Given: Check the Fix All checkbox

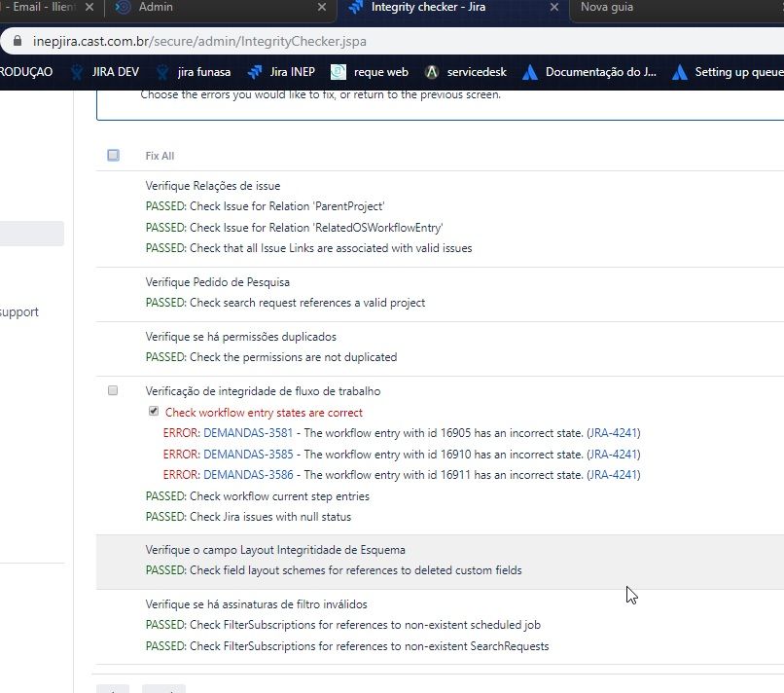Looking at the screenshot, I should [113, 155].
